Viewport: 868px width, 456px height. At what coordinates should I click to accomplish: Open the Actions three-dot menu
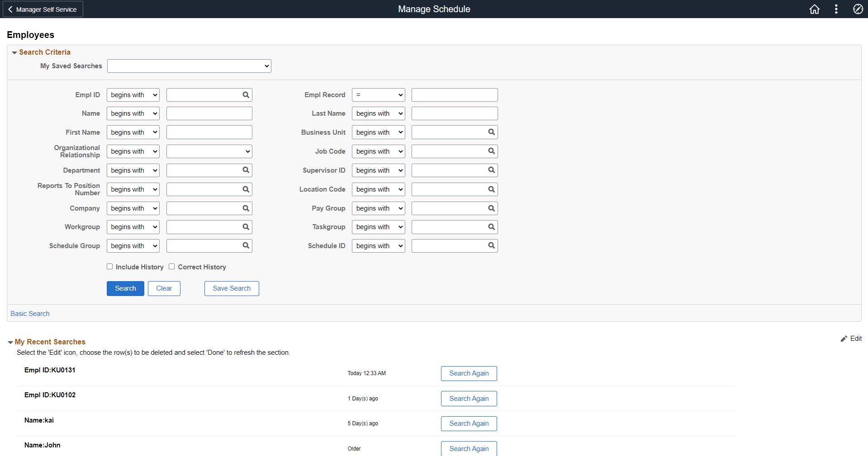pos(836,9)
